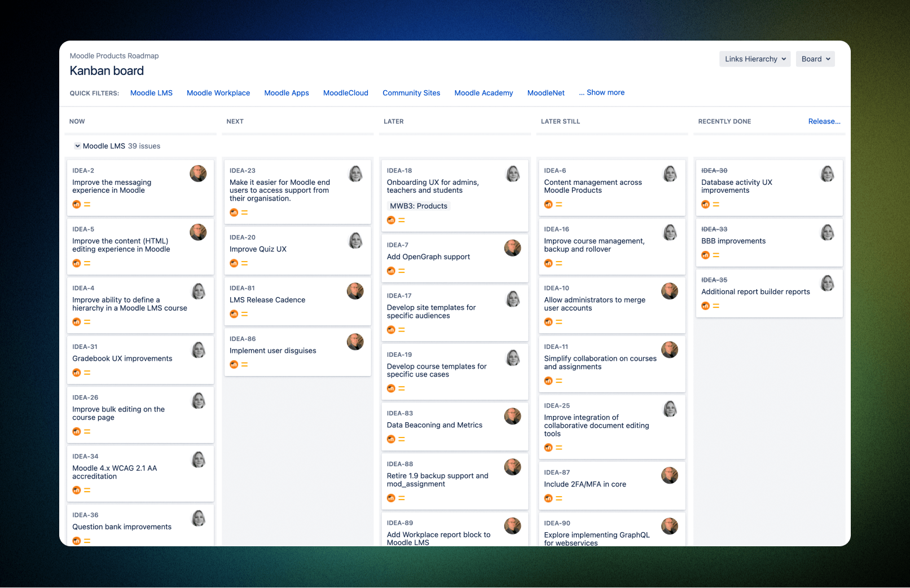Image resolution: width=910 pixels, height=588 pixels.
Task: Click the assignee avatar on IDEA-23 card
Action: (x=355, y=174)
